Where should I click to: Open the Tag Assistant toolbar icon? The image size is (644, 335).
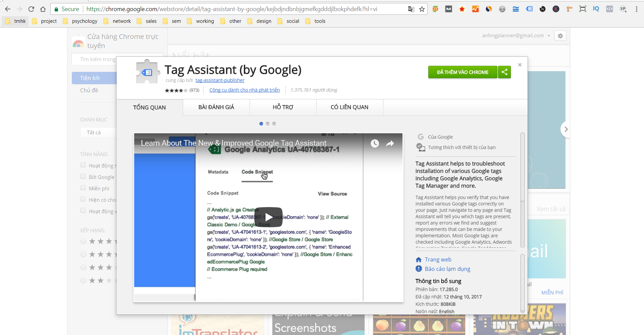coord(529,9)
